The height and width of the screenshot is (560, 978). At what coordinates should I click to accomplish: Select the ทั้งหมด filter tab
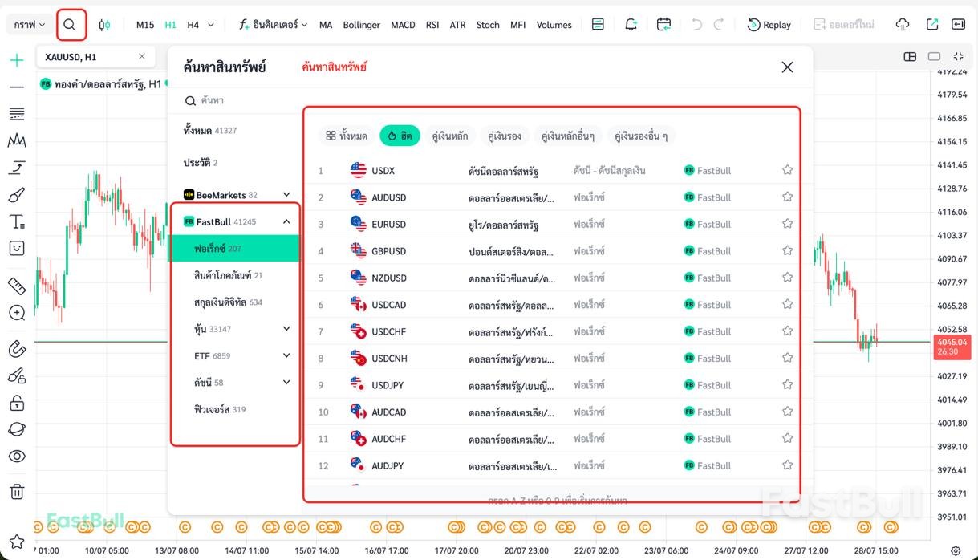tap(347, 136)
